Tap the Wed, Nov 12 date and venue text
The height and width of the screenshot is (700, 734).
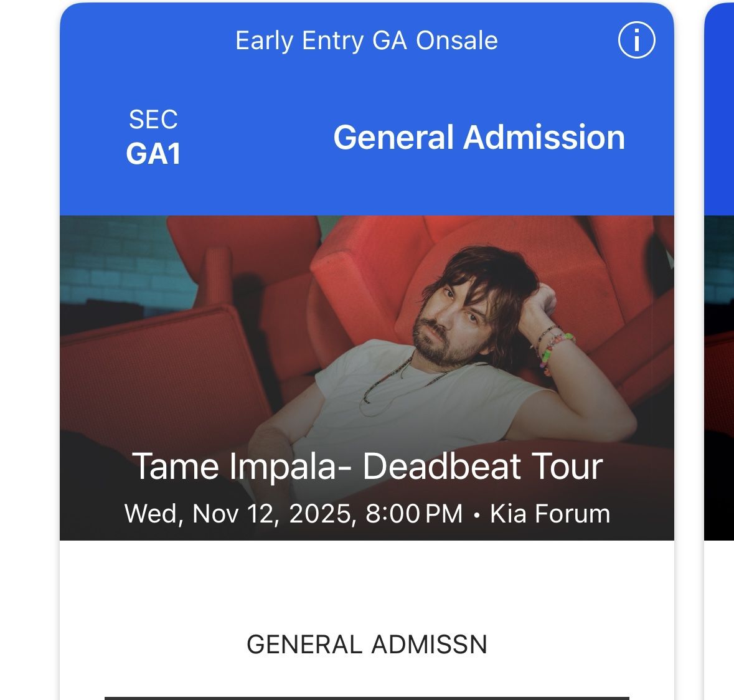pos(369,514)
